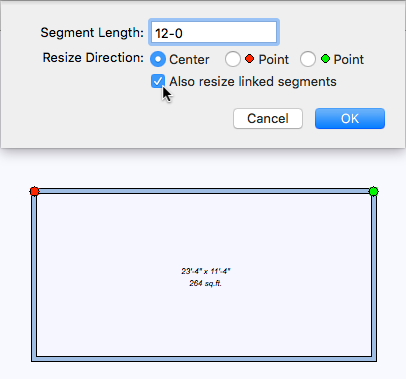
Task: Choose the red Point radio button
Action: coord(232,59)
